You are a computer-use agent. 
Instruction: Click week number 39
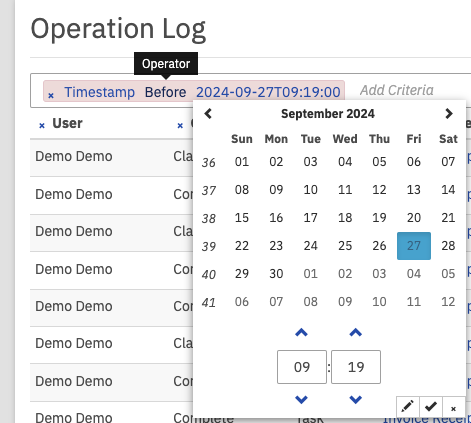[209, 246]
